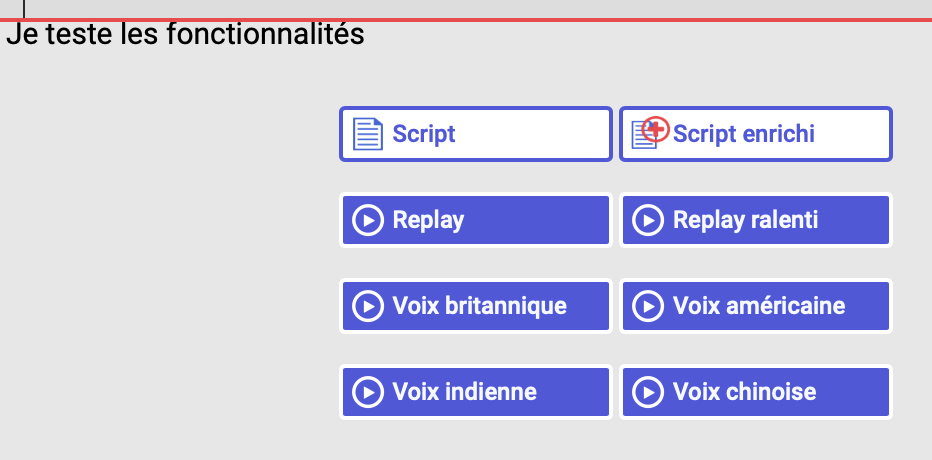Click the black cursor mark above the text
The width and height of the screenshot is (932, 460).
pyautogui.click(x=24, y=8)
